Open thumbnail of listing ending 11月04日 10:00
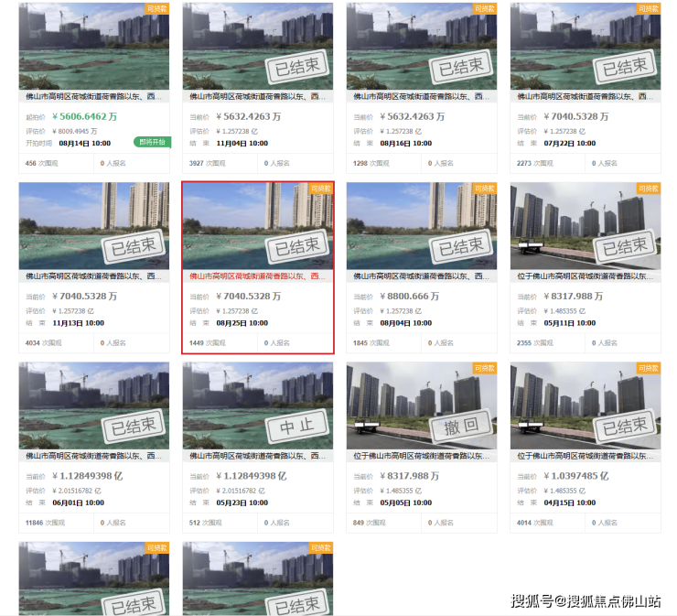This screenshot has width=677, height=616. [258, 46]
